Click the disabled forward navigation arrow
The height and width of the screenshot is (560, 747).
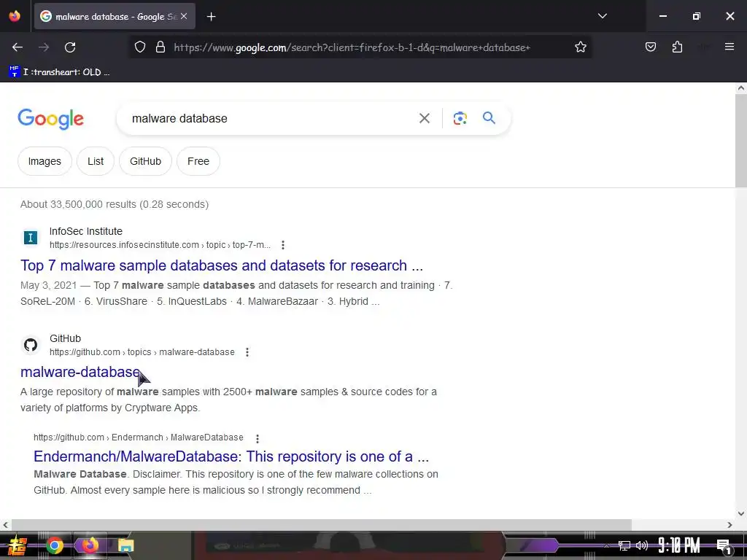(x=44, y=47)
